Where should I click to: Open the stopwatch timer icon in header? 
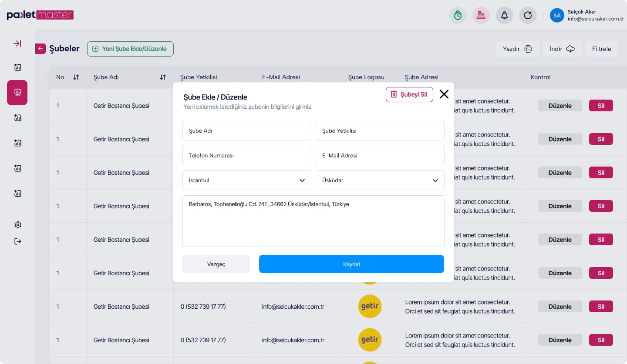(x=458, y=16)
